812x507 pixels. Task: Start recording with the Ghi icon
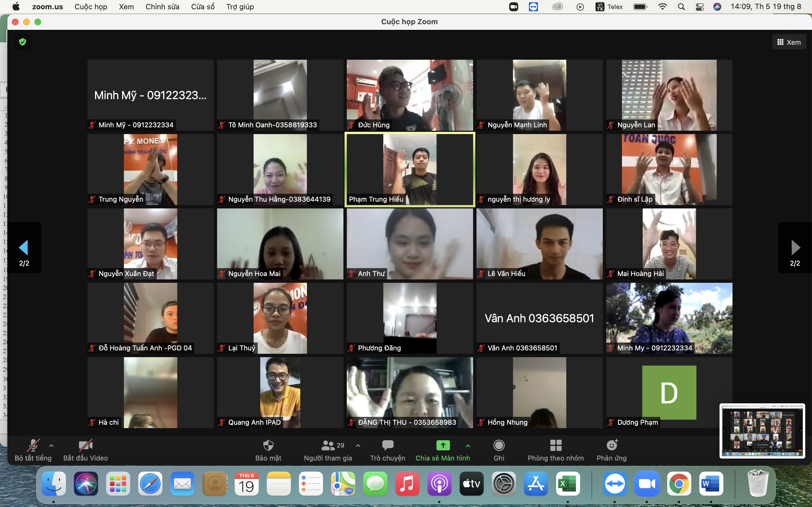498,445
